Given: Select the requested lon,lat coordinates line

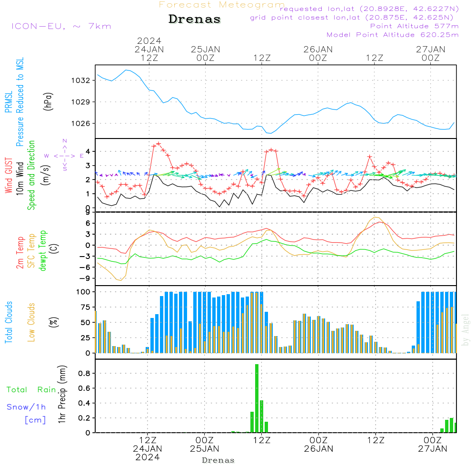Looking at the screenshot, I should click(x=369, y=9).
